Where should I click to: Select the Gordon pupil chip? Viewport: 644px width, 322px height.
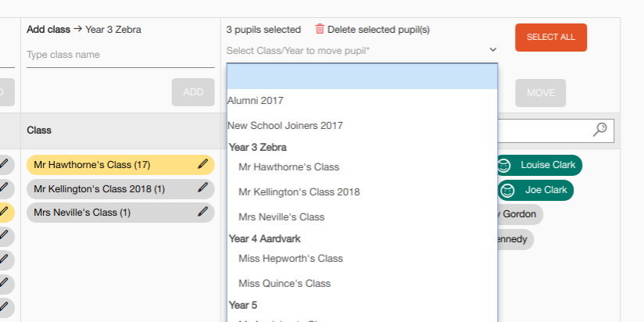tap(520, 214)
